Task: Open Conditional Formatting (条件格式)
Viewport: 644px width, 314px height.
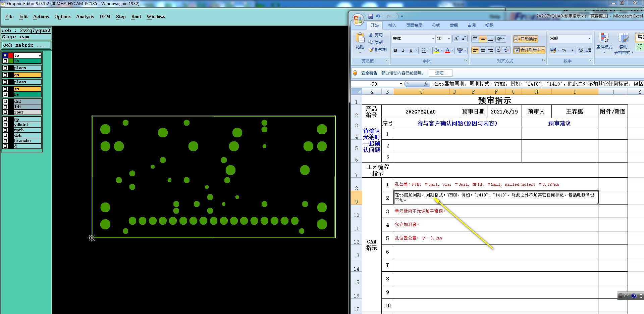Action: pyautogui.click(x=604, y=43)
